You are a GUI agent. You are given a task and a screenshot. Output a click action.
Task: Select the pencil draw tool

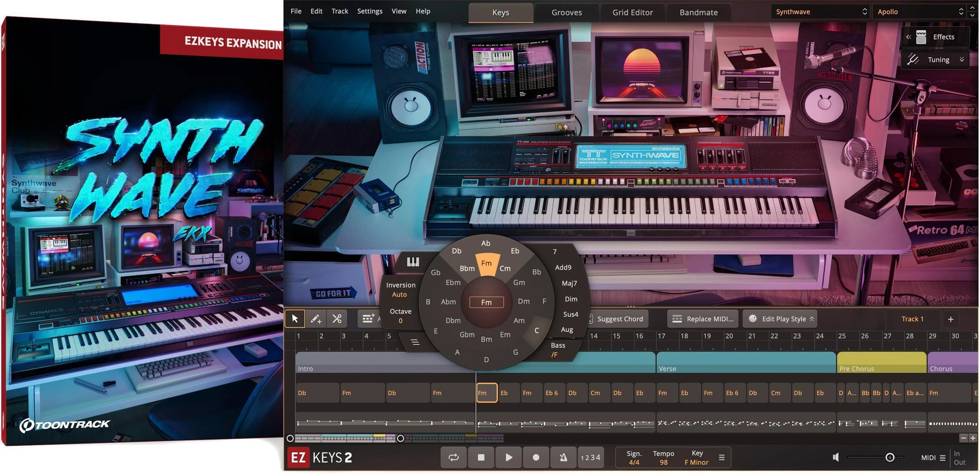coord(316,319)
